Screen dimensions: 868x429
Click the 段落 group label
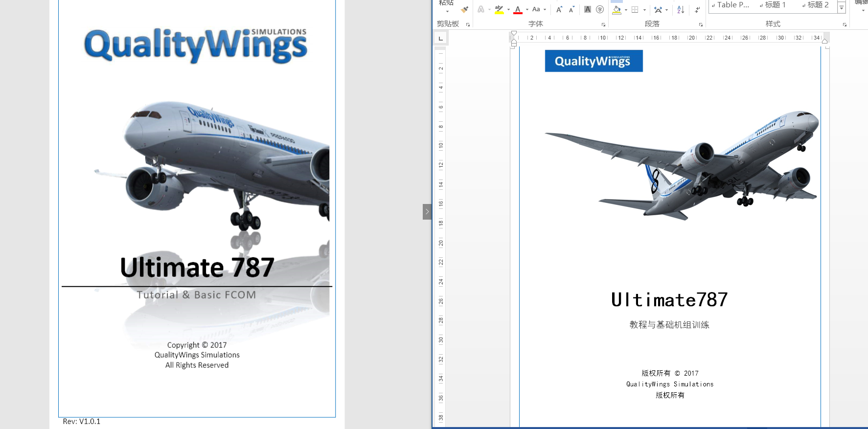[652, 24]
